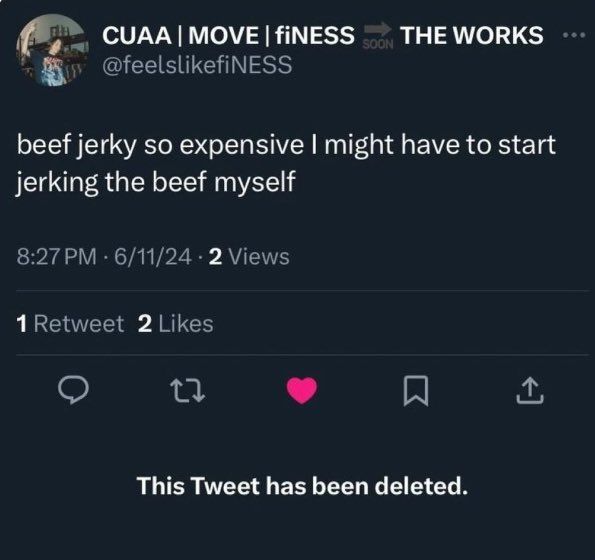Open the 2 Views analytics
Viewport: 595px width, 560px height.
point(249,256)
